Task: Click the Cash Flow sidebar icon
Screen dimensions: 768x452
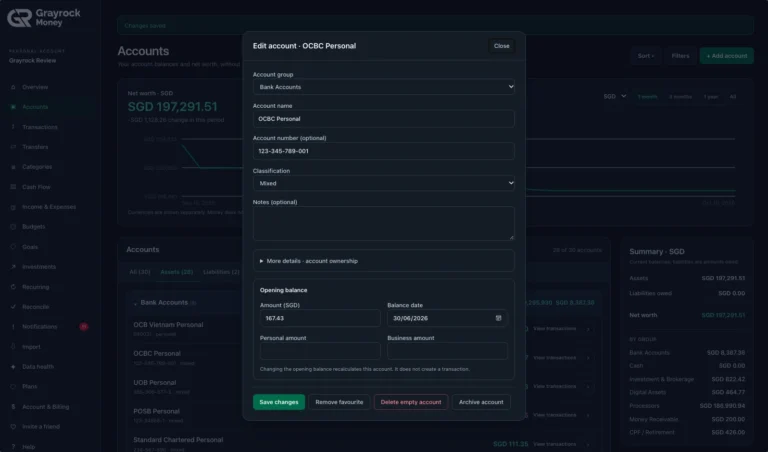Action: click(13, 187)
